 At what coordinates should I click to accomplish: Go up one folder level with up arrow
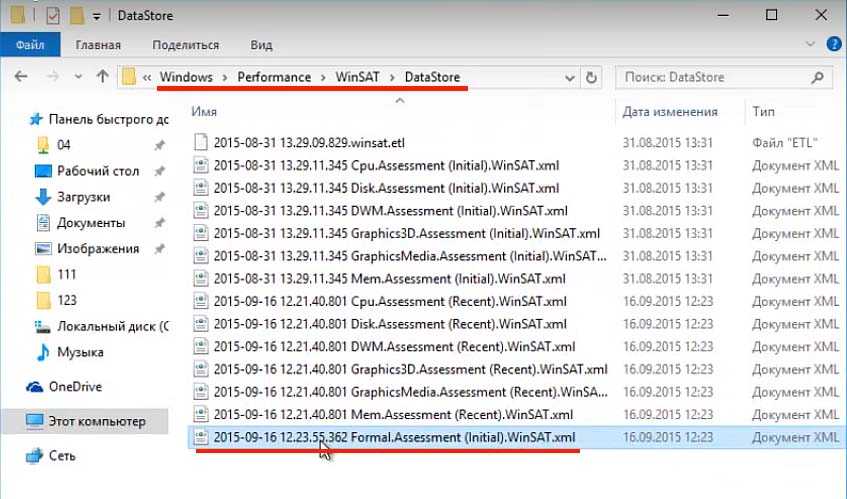tap(102, 77)
